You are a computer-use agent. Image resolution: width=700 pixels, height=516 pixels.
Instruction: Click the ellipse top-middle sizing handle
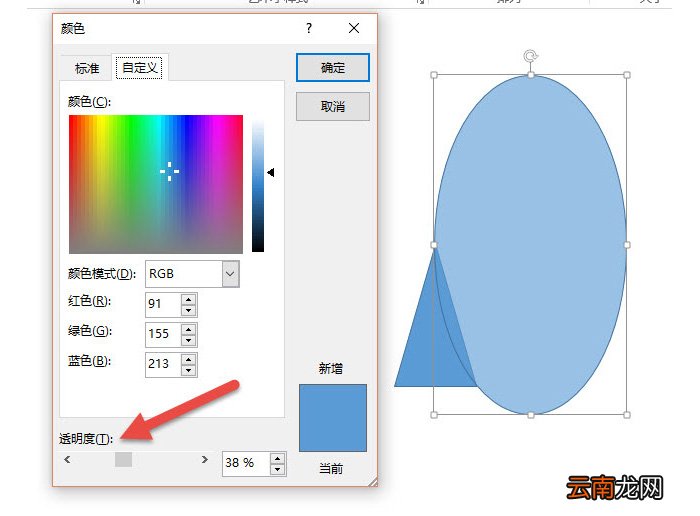tap(530, 75)
